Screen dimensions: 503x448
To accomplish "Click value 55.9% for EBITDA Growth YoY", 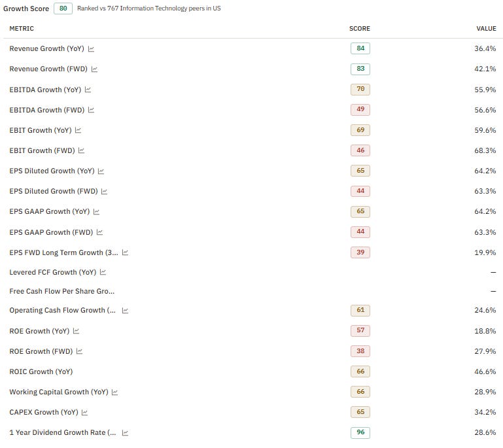I will tap(485, 90).
